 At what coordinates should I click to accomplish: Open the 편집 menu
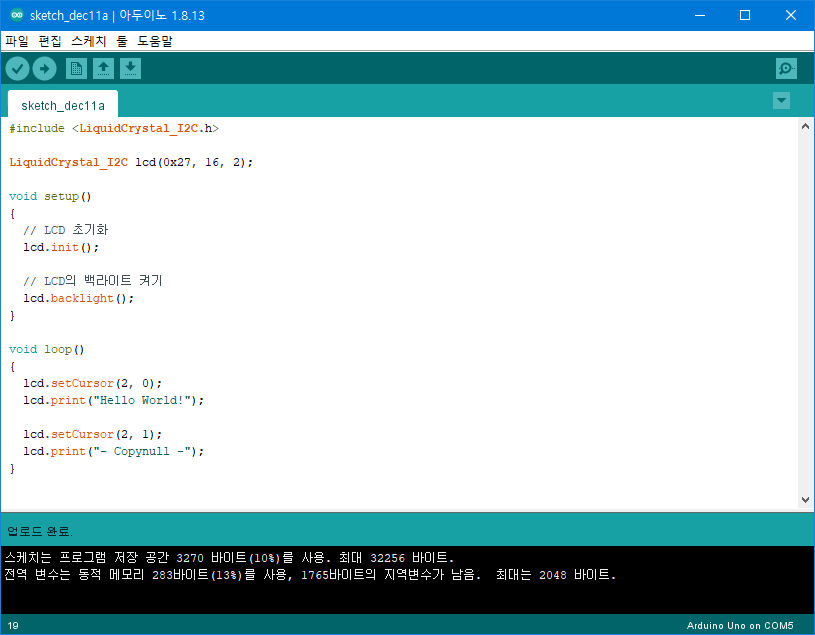50,41
